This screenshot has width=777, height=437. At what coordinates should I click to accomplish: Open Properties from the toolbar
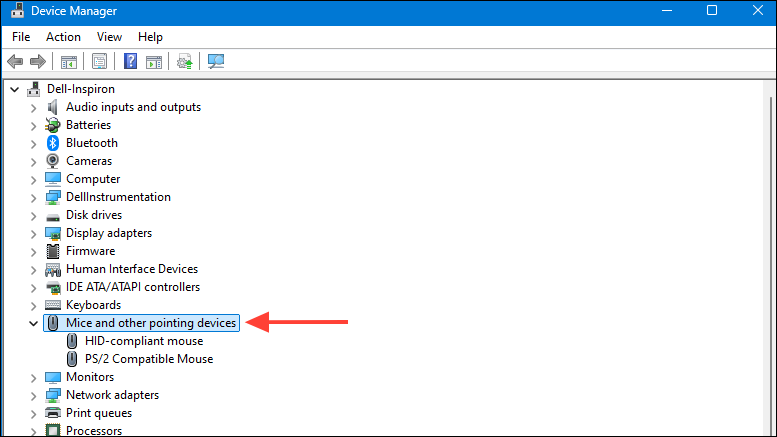point(99,62)
